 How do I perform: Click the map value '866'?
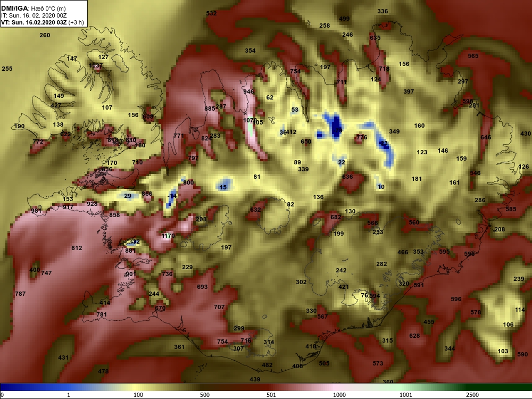[x=147, y=194]
